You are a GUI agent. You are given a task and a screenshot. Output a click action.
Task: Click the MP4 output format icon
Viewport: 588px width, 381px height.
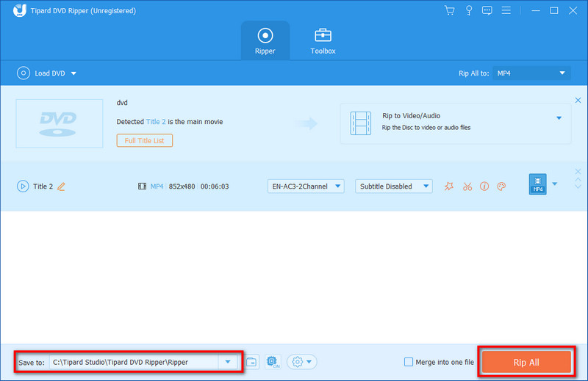coord(538,184)
